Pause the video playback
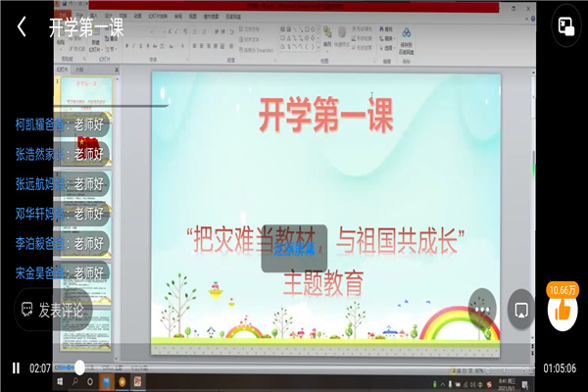The height and width of the screenshot is (392, 588). point(15,368)
